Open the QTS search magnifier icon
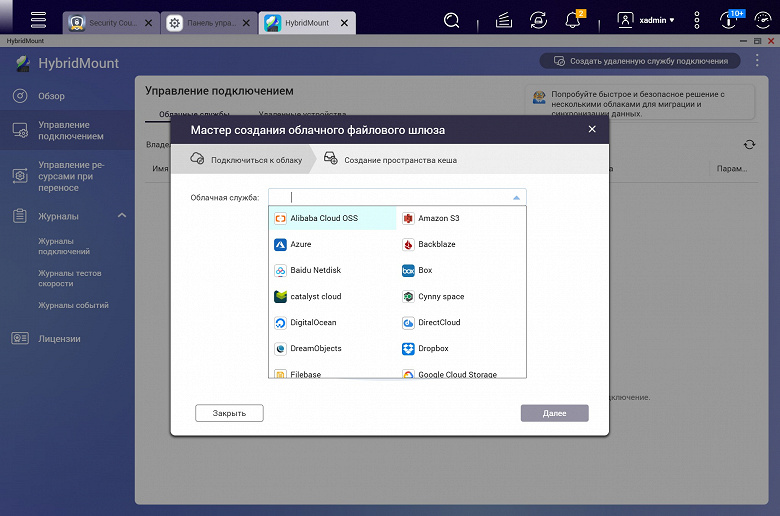 pyautogui.click(x=451, y=20)
